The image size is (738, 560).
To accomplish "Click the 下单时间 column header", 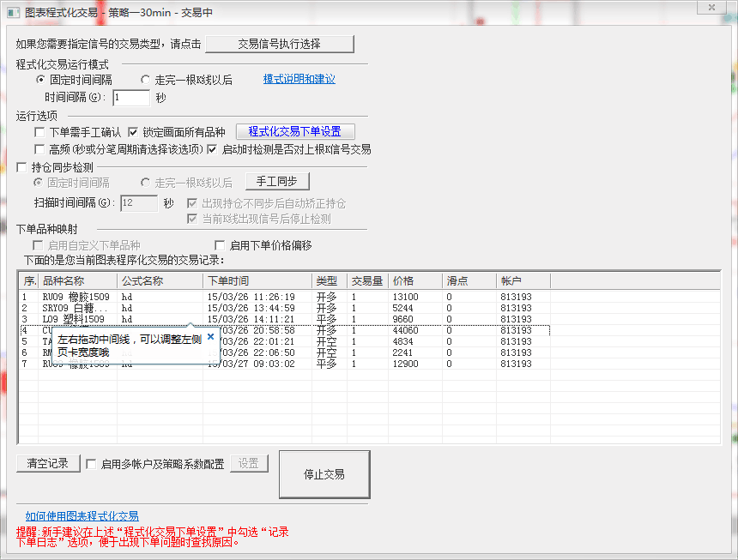I will click(x=257, y=281).
